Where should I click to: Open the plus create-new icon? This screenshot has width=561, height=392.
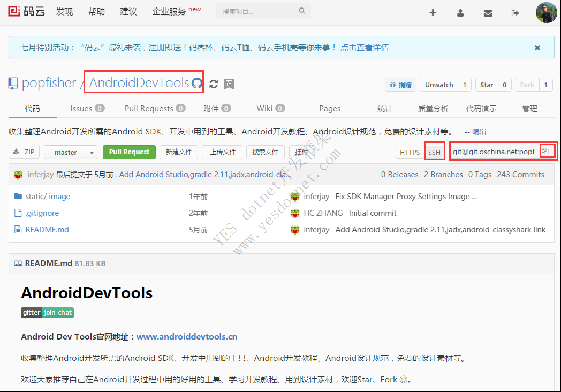click(433, 13)
